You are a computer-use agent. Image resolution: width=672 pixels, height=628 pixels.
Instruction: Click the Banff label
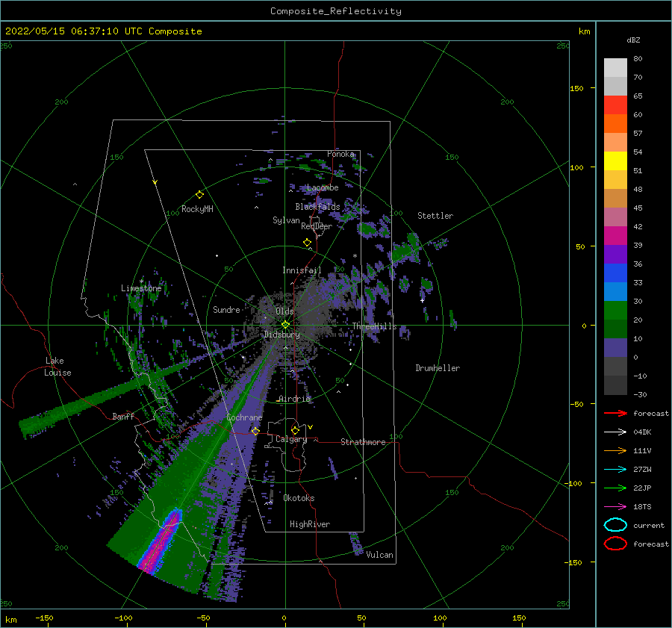coord(123,417)
